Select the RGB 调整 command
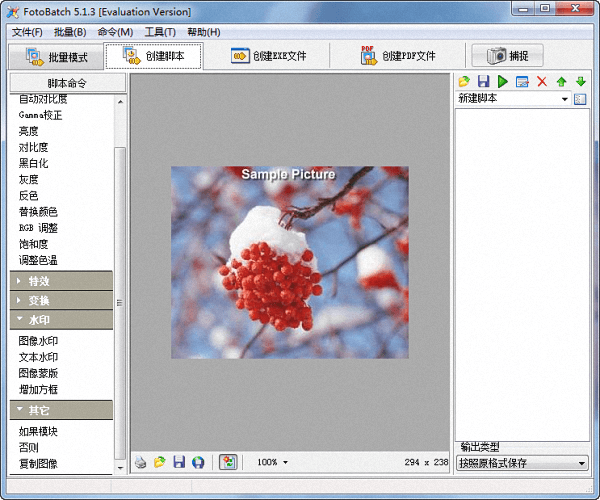Image resolution: width=600 pixels, height=500 pixels. 38,228
